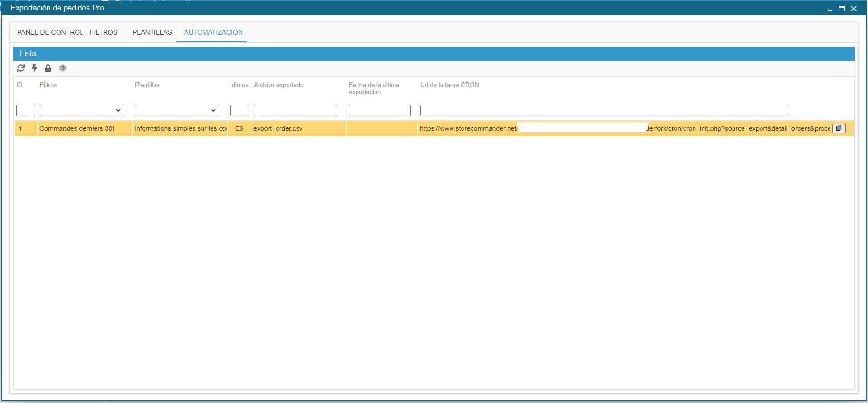
Task: Select the AUTOMATIZACIÓN tab
Action: tap(213, 32)
